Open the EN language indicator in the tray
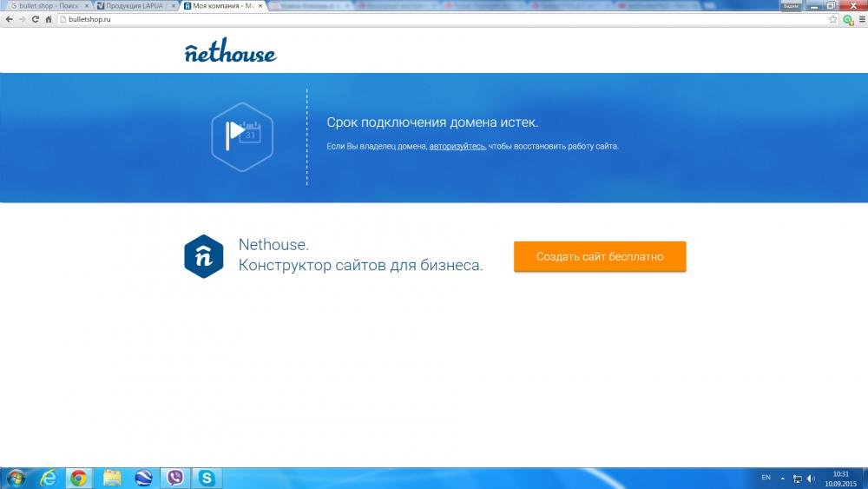The height and width of the screenshot is (489, 868). click(766, 478)
